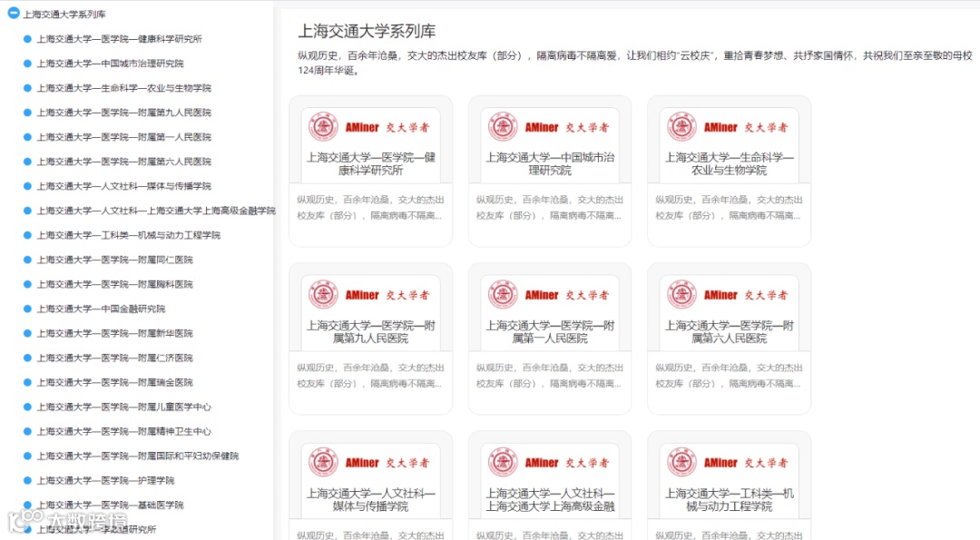Open tree item 医学院—附属第六人民医院
Viewport: 980px width, 540px height.
click(x=123, y=162)
